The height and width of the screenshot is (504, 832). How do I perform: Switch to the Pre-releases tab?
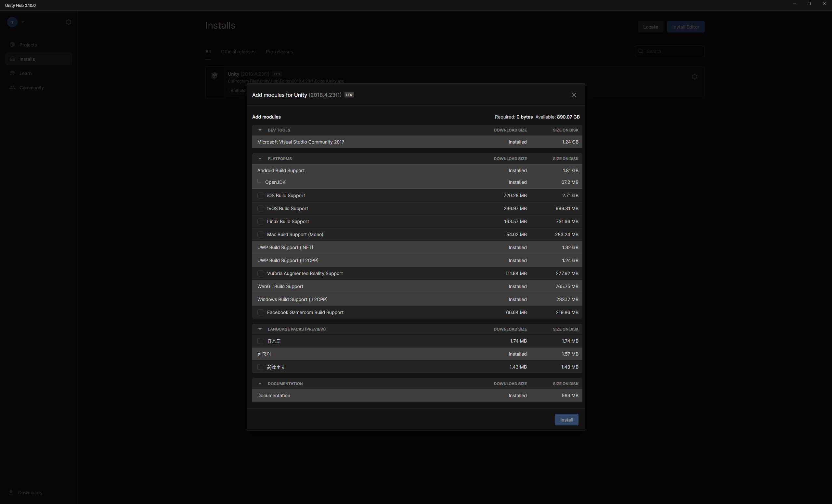pos(279,52)
